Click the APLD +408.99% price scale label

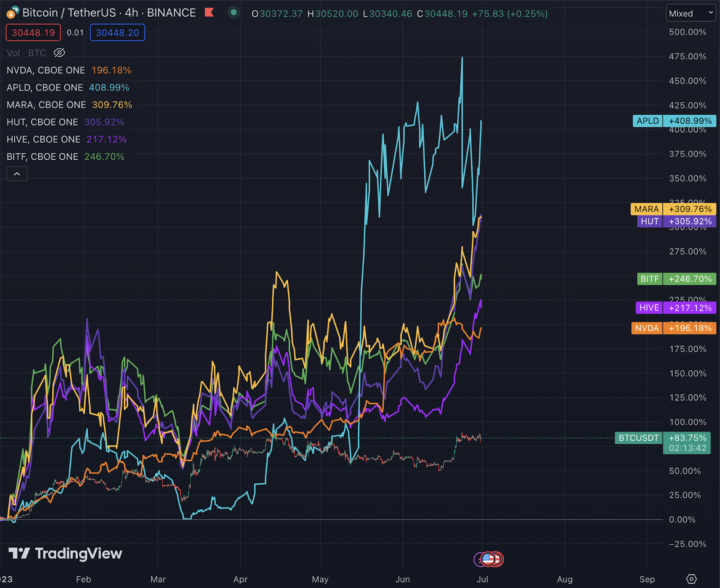click(x=674, y=121)
